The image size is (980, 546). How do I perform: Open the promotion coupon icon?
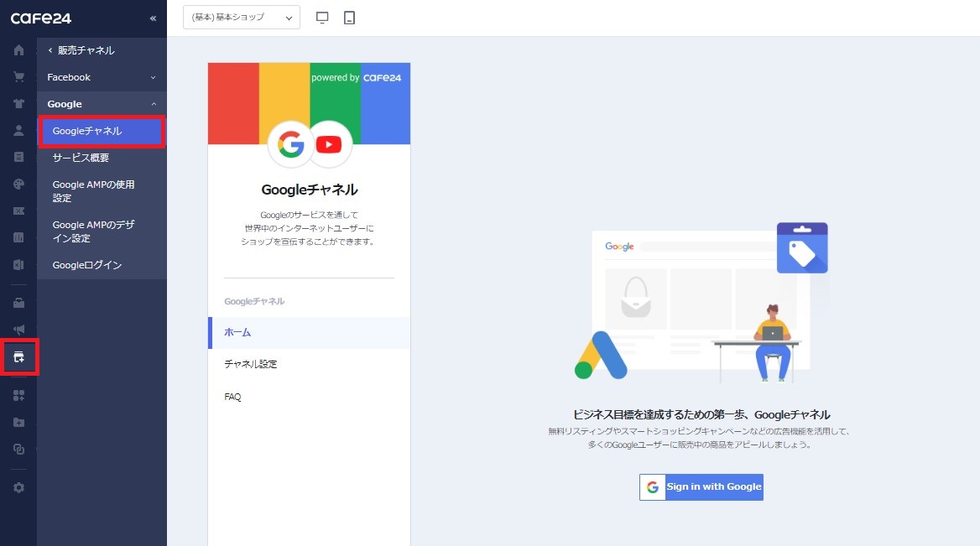(x=18, y=211)
